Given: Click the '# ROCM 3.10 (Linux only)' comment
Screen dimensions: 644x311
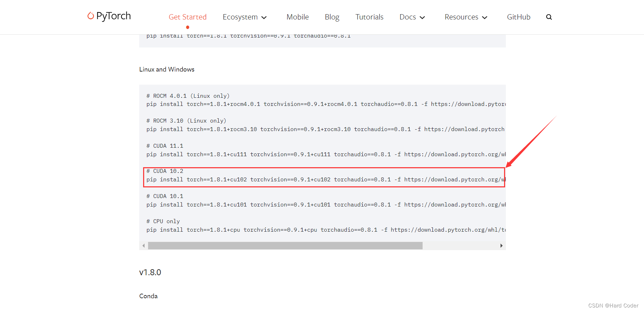Looking at the screenshot, I should coord(186,121).
